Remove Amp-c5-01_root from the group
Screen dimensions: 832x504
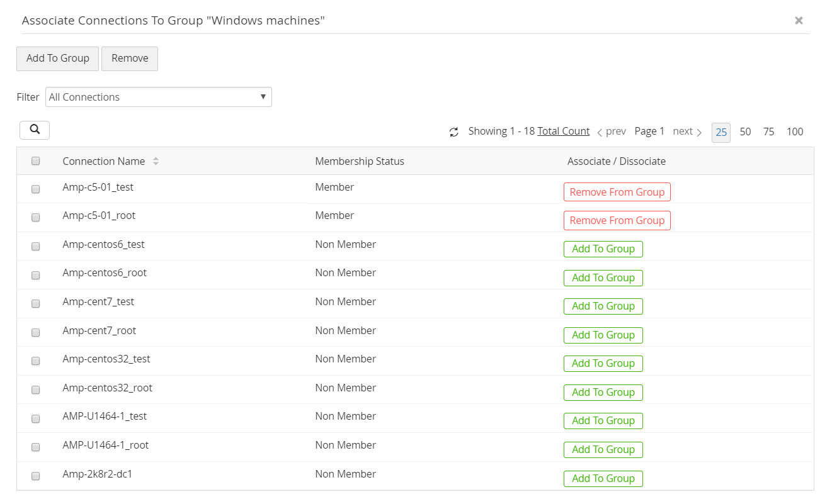[617, 221]
